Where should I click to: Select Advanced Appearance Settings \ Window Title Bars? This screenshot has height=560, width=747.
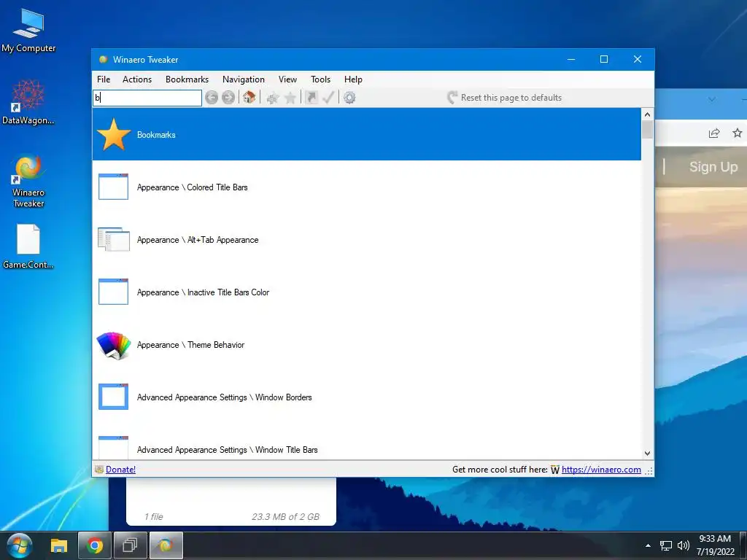click(228, 449)
